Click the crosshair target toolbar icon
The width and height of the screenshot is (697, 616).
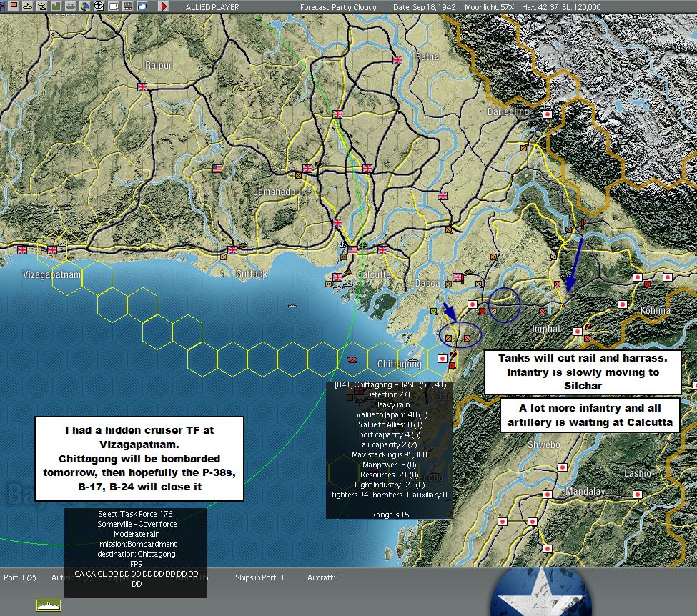[99, 6]
